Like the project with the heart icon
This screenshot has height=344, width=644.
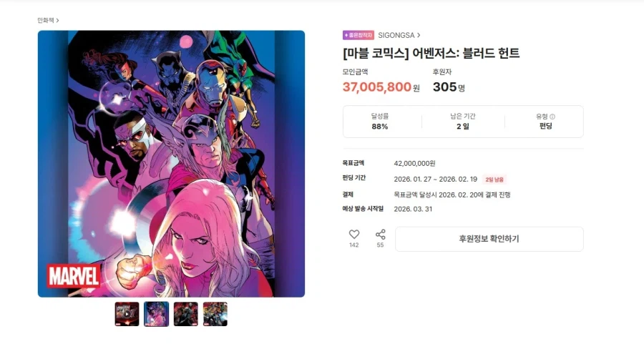point(354,234)
